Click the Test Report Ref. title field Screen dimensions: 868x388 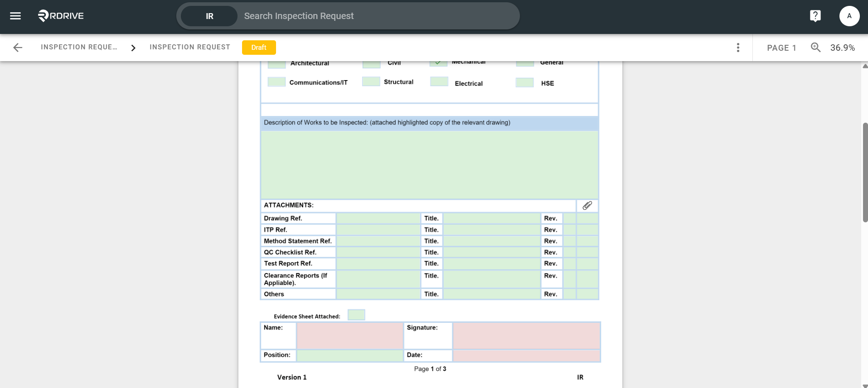pyautogui.click(x=492, y=263)
